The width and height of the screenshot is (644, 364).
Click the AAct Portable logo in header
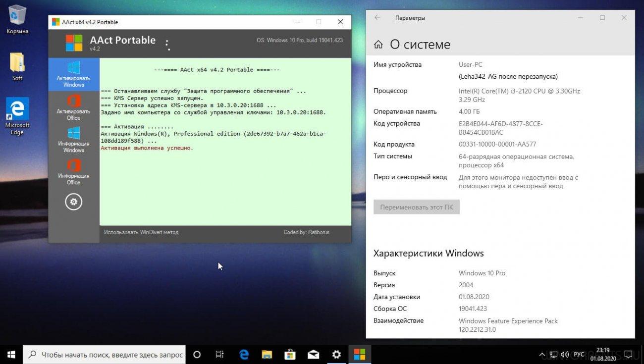74,43
